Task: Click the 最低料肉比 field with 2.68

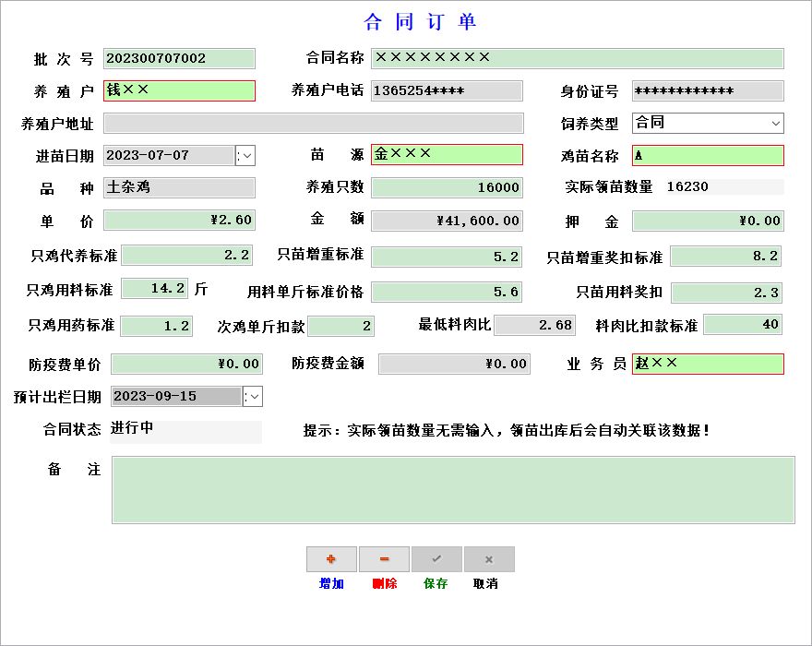Action: click(x=535, y=326)
